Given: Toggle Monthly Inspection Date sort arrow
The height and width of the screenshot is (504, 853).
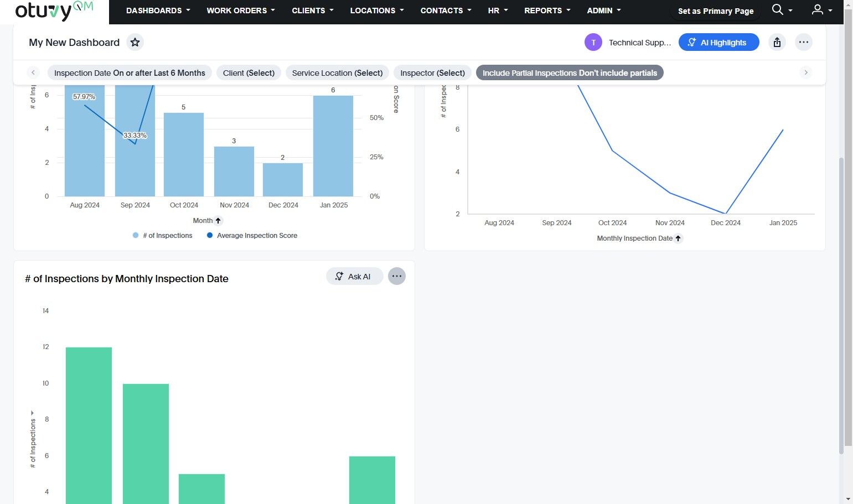Looking at the screenshot, I should click(678, 238).
